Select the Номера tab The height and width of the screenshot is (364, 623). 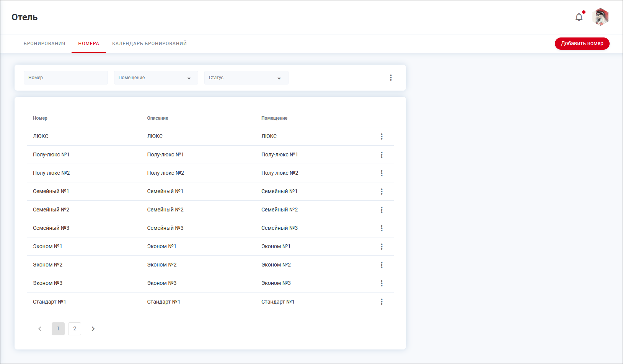pyautogui.click(x=89, y=44)
